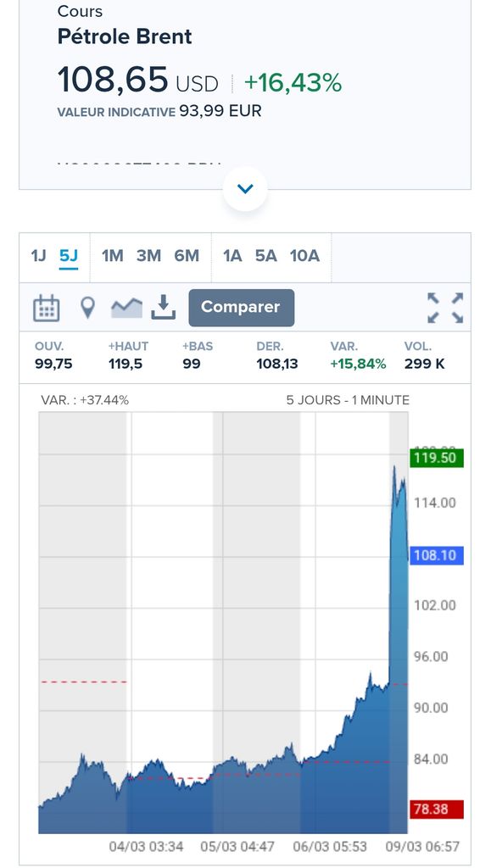This screenshot has width=491, height=868.
Task: Click the VAR. : +37.44% chart label
Action: (x=85, y=400)
